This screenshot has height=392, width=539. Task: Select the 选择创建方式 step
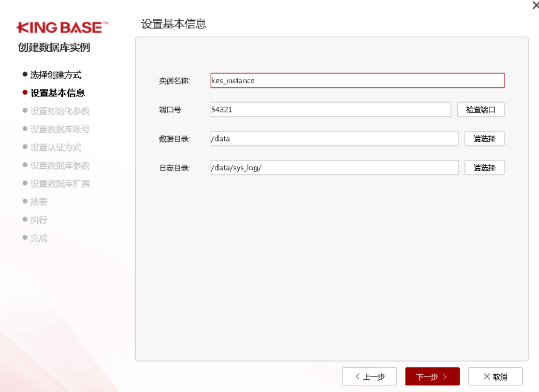point(56,75)
